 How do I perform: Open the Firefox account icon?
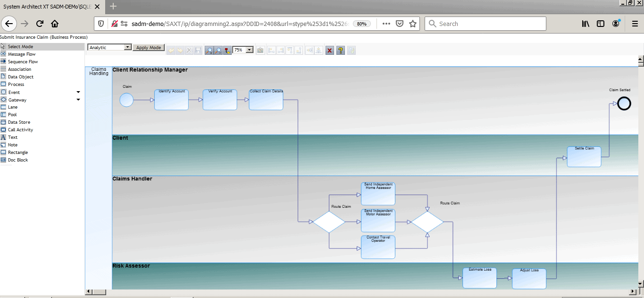(616, 24)
